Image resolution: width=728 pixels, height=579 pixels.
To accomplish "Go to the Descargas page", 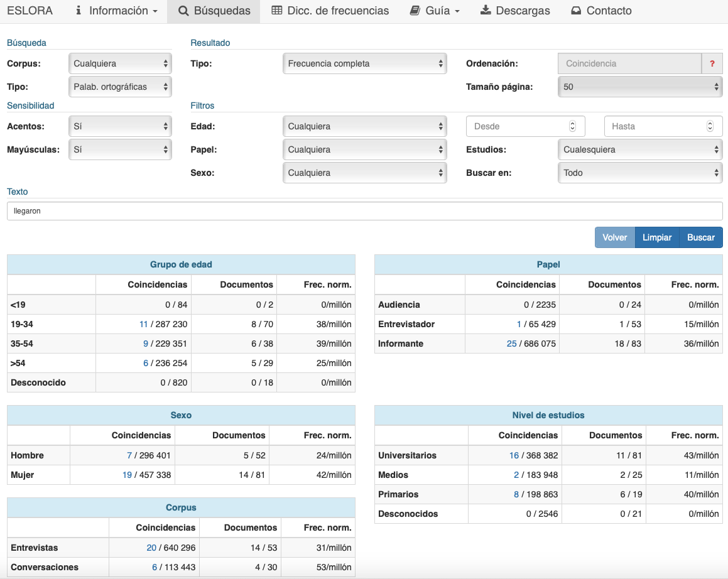I will [x=515, y=11].
